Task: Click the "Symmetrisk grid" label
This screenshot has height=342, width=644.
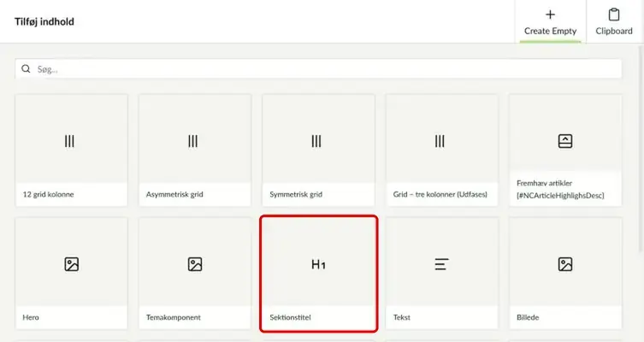Action: 296,194
